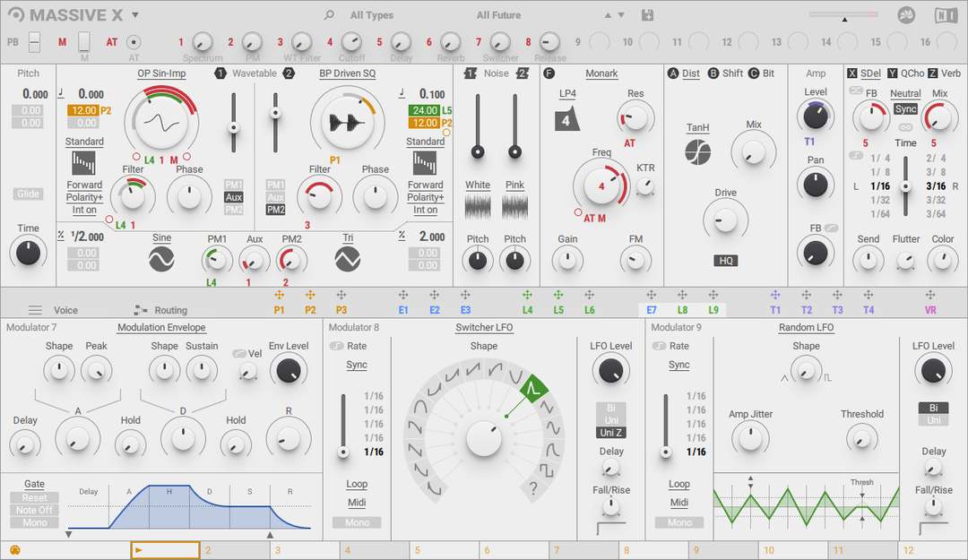
Task: Open the Monark filter type selector
Action: tap(601, 73)
